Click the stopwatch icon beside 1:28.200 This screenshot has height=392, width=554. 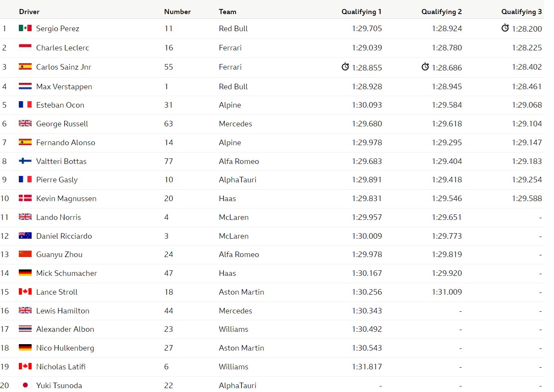505,28
